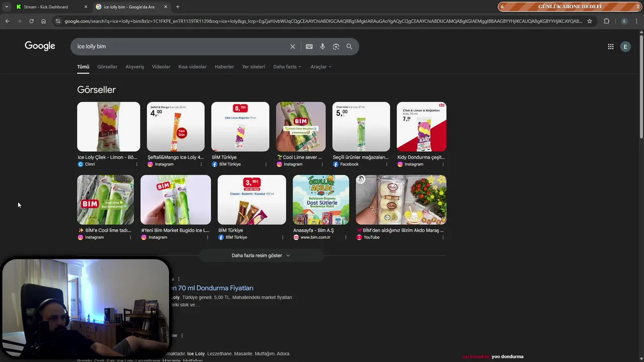Open options for Seçili ürünler Facebook result

(386, 164)
